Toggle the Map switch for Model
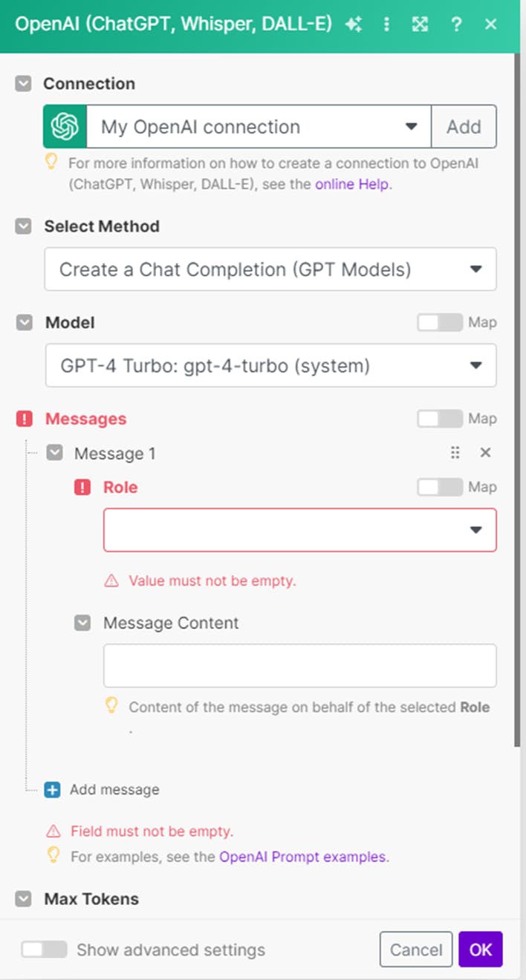 [439, 323]
